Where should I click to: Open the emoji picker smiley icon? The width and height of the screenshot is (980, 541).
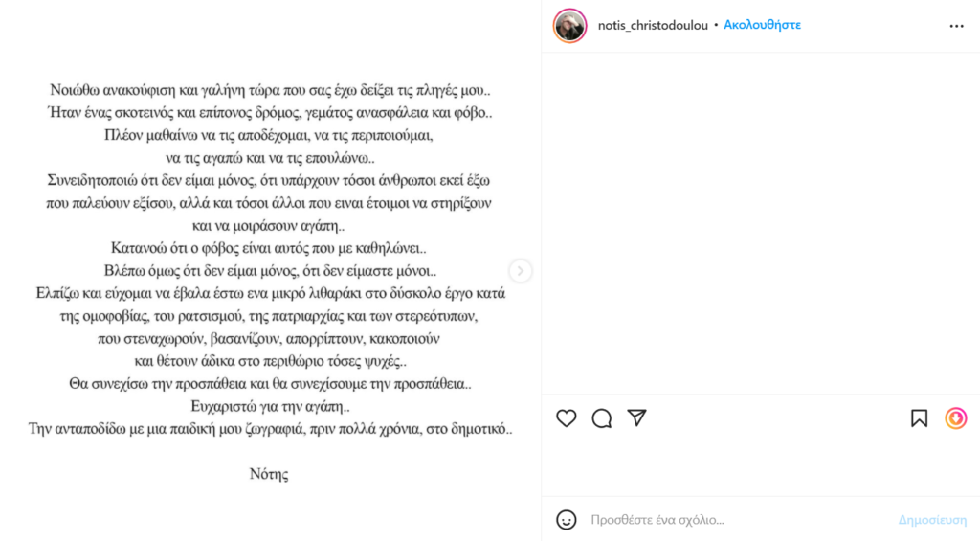point(567,520)
